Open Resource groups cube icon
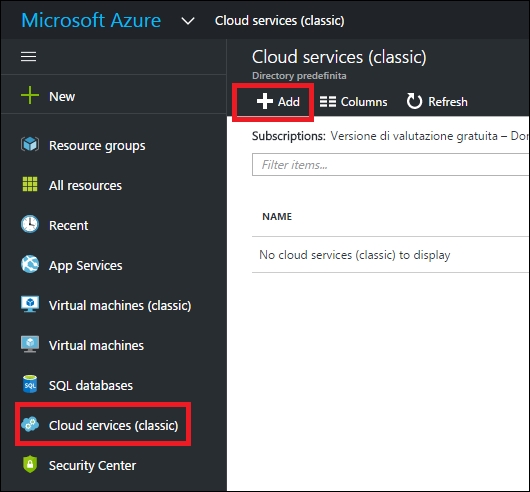Screen dimensions: 530x492 pyautogui.click(x=30, y=145)
